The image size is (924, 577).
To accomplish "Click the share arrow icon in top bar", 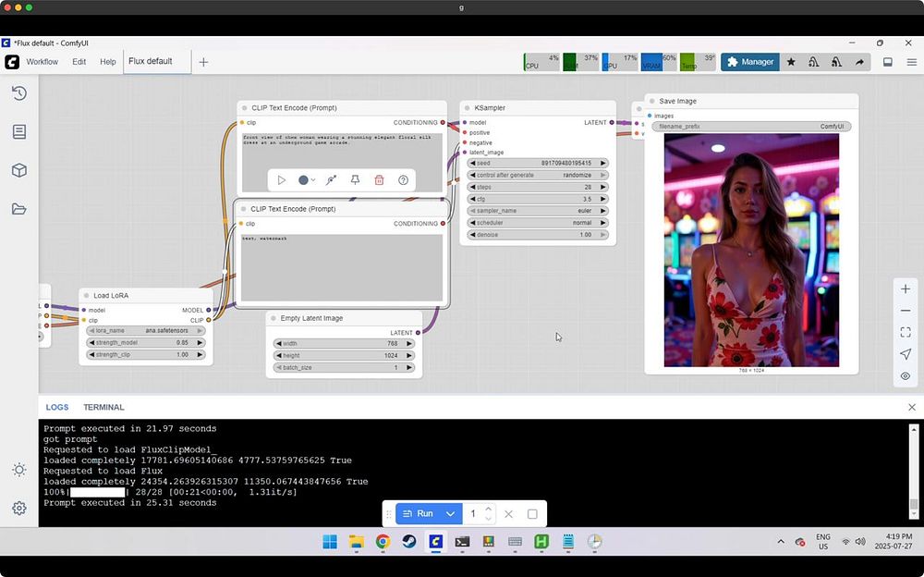I will (859, 62).
